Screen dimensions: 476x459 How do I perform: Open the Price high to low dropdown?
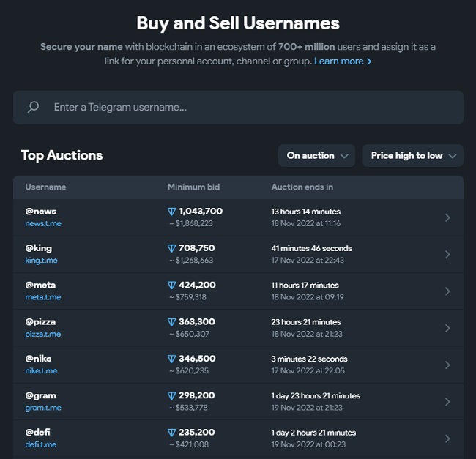(413, 155)
